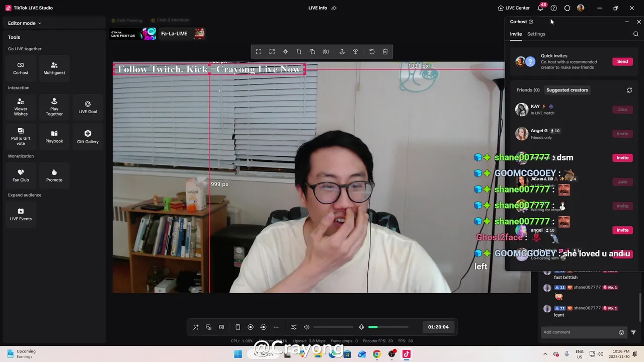Click the Join button next to KAY
Image resolution: width=644 pixels, height=362 pixels.
tap(622, 109)
